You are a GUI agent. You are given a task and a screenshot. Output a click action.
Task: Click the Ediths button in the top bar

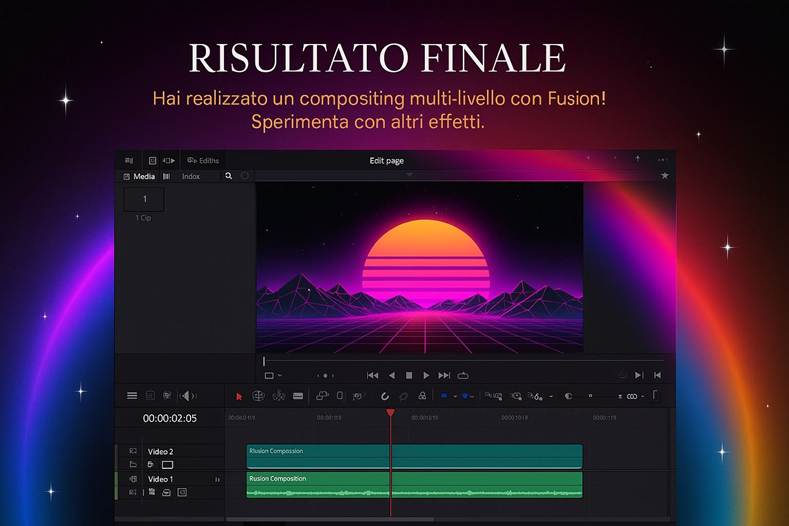point(203,161)
